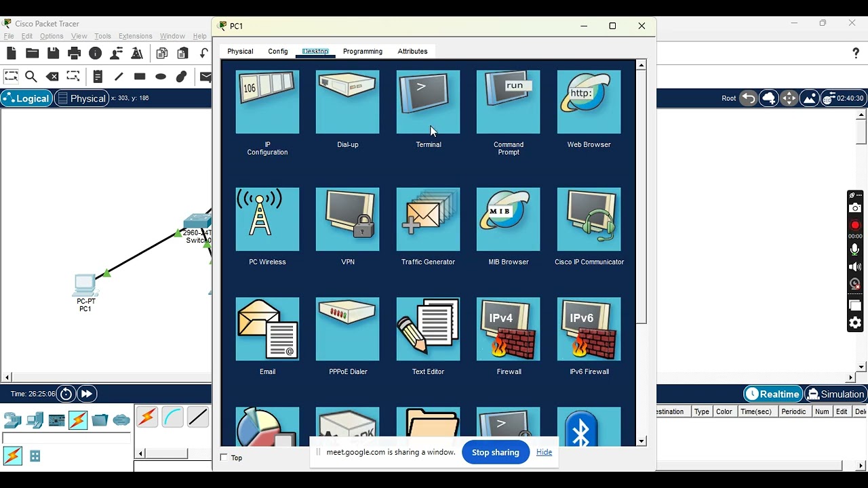The height and width of the screenshot is (488, 868).
Task: Take a screenshot with recorder camera icon
Action: point(855,208)
